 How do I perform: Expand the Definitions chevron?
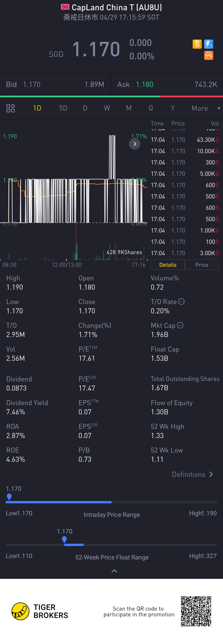click(211, 474)
